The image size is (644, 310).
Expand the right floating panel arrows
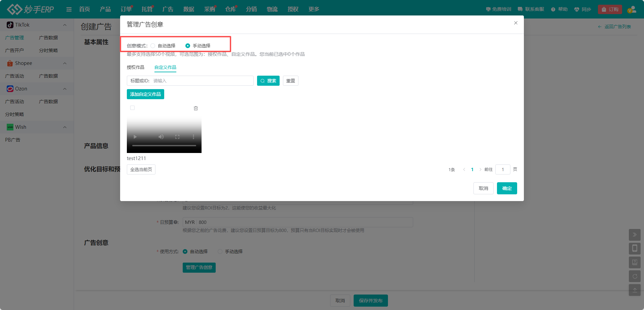click(x=635, y=235)
